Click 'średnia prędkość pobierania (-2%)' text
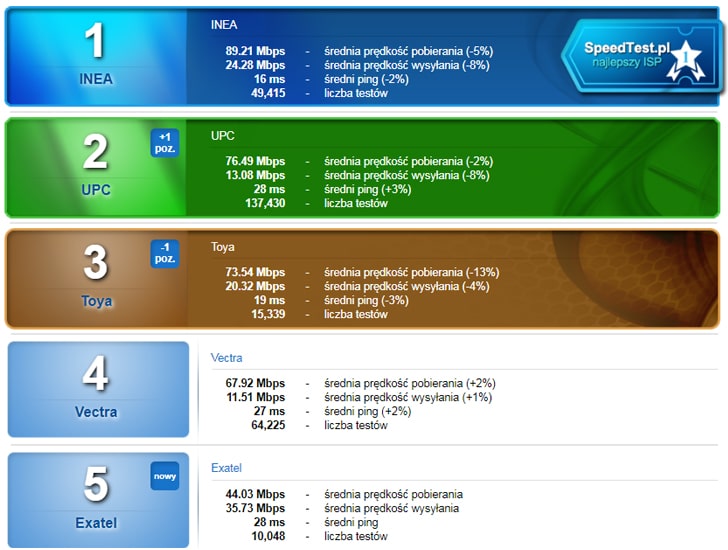This screenshot has height=550, width=728. (409, 162)
